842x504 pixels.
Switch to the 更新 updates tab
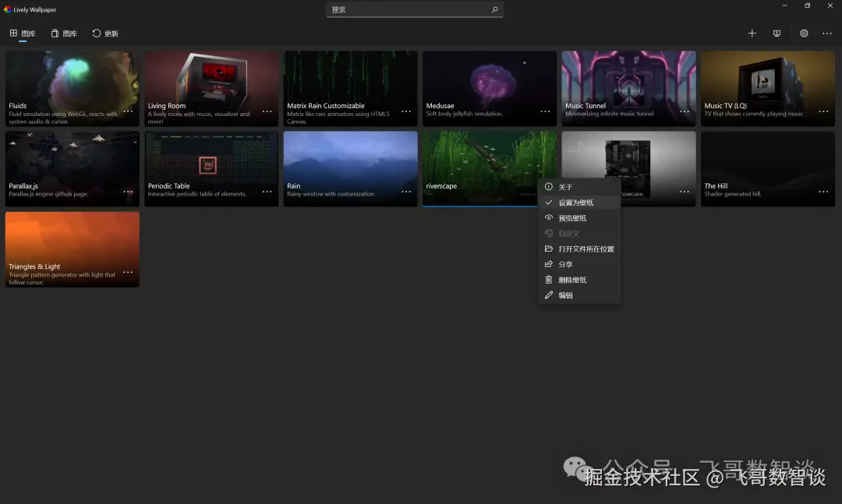coord(105,33)
